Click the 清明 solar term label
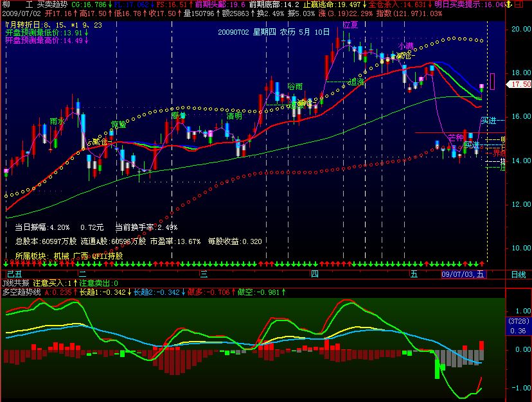 tap(235, 116)
